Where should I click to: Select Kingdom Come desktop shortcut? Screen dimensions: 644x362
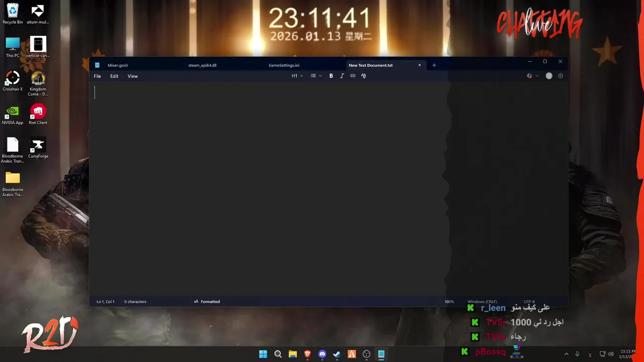point(38,83)
